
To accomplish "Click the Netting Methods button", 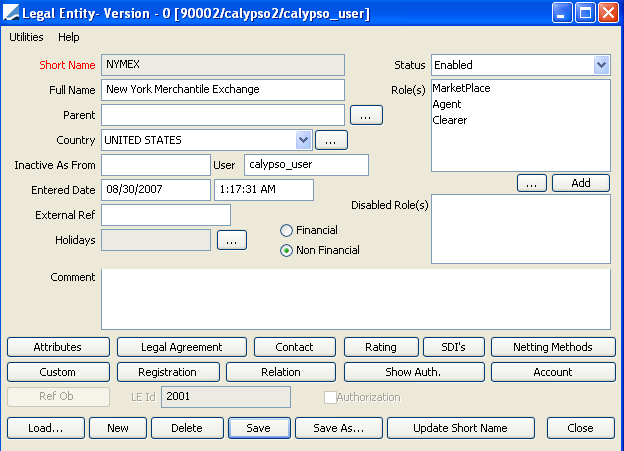I will point(553,347).
